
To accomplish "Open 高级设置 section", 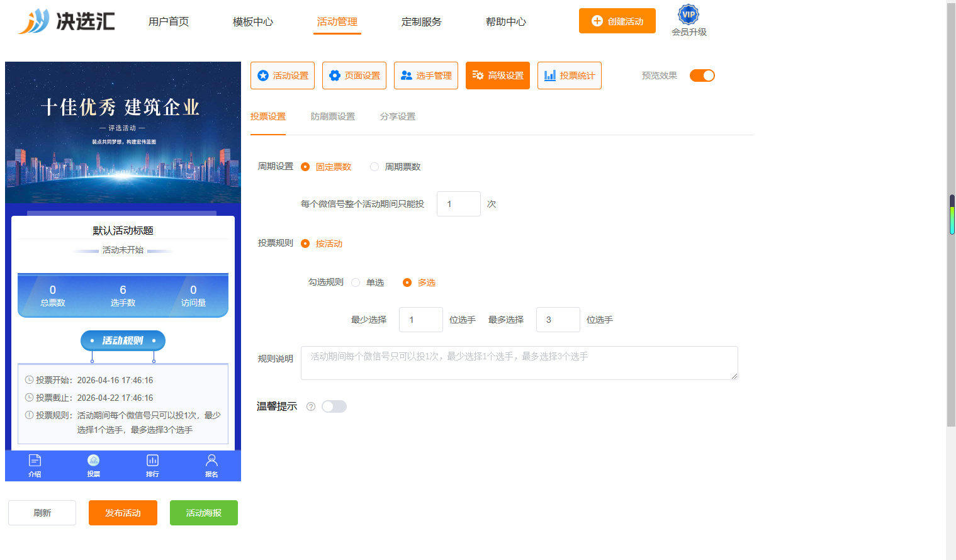I will point(498,76).
